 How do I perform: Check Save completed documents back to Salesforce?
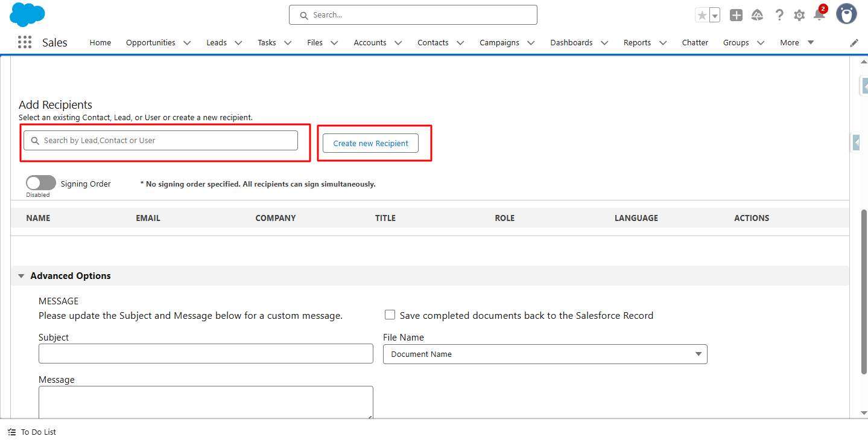(390, 315)
